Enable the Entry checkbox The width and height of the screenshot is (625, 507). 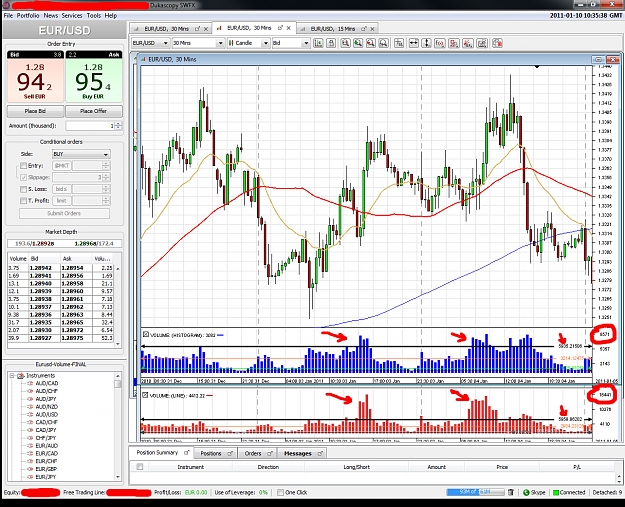[x=24, y=165]
